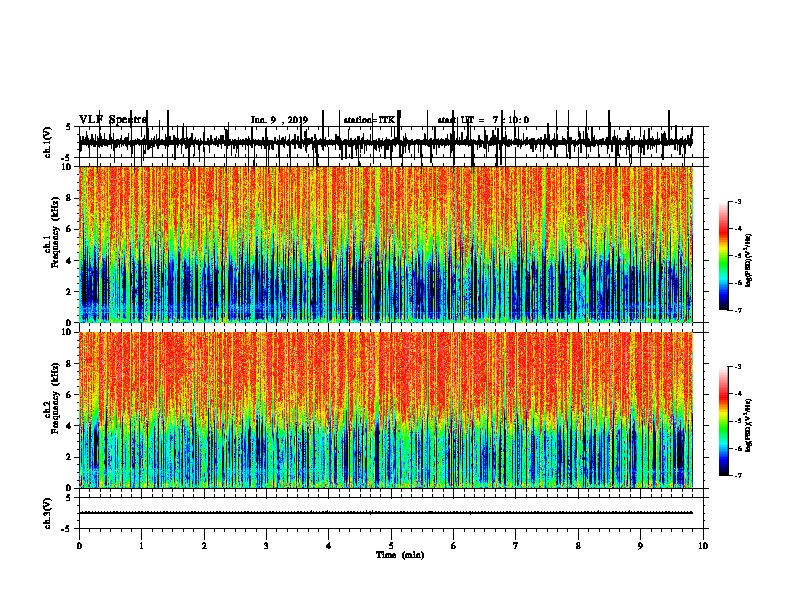Click the "7" minute tick label
The width and height of the screenshot is (792, 612).
point(516,546)
